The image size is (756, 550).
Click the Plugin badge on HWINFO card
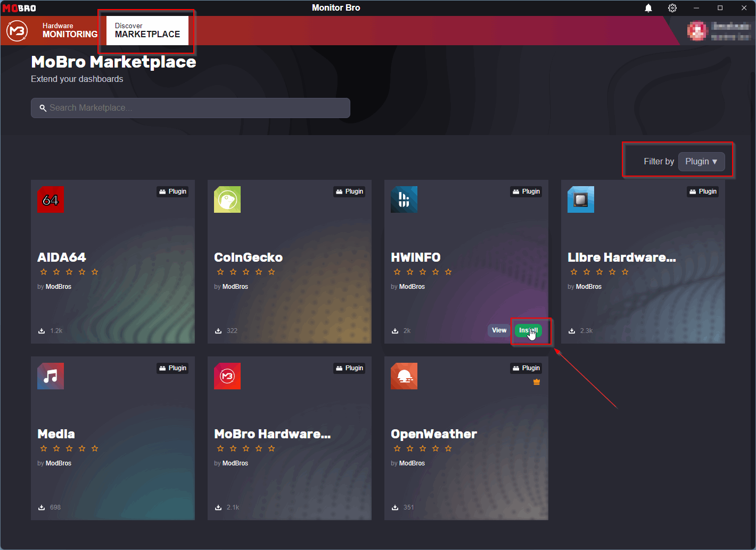(526, 191)
